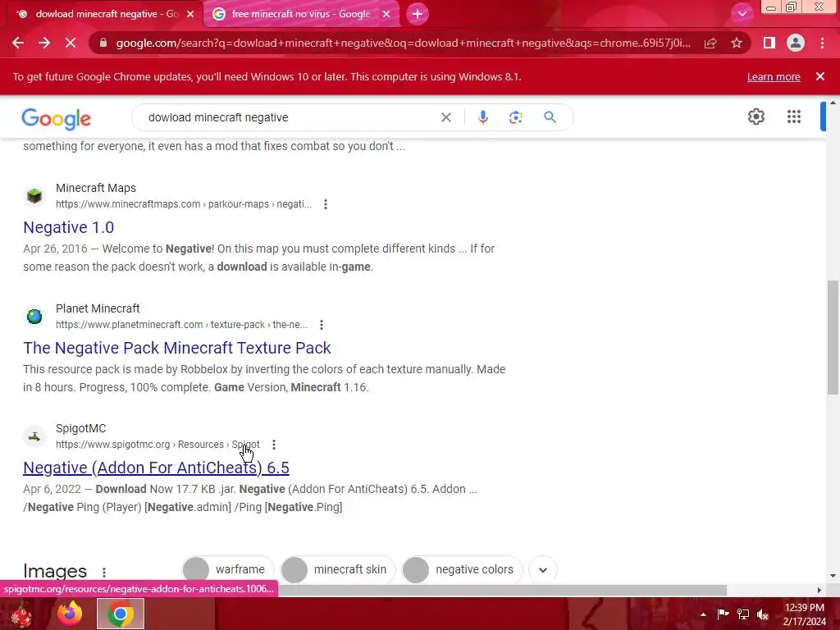Open more options for Minecraft Maps result
Screen dimensions: 840x630
325,204
